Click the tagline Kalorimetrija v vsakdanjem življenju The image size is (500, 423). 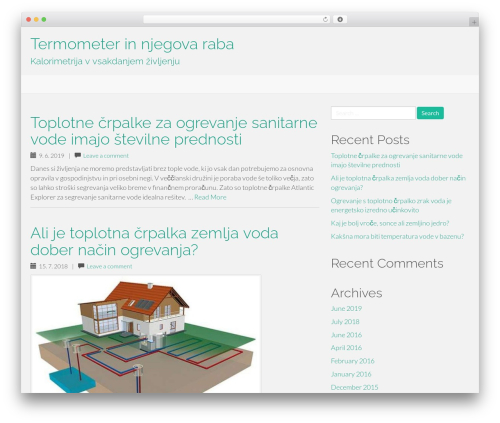(105, 61)
